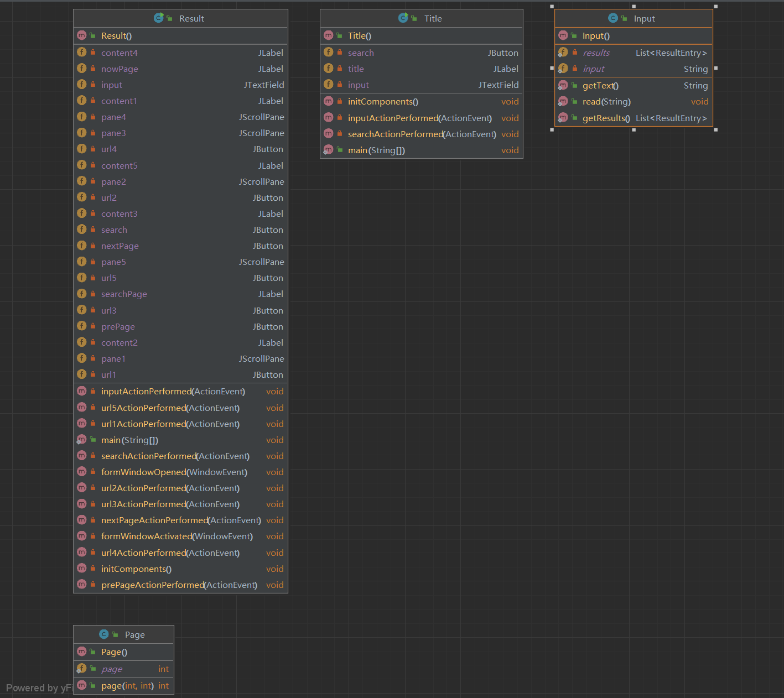Click the Page class name header
Image resolution: width=784 pixels, height=698 pixels.
coord(134,634)
